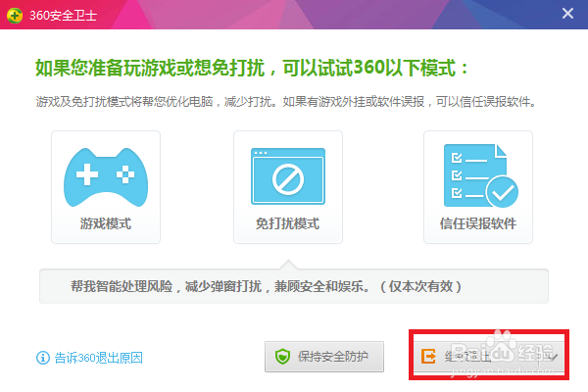This screenshot has height=392, width=588.
Task: Click the 游戏模式 label text
Action: pos(106,223)
